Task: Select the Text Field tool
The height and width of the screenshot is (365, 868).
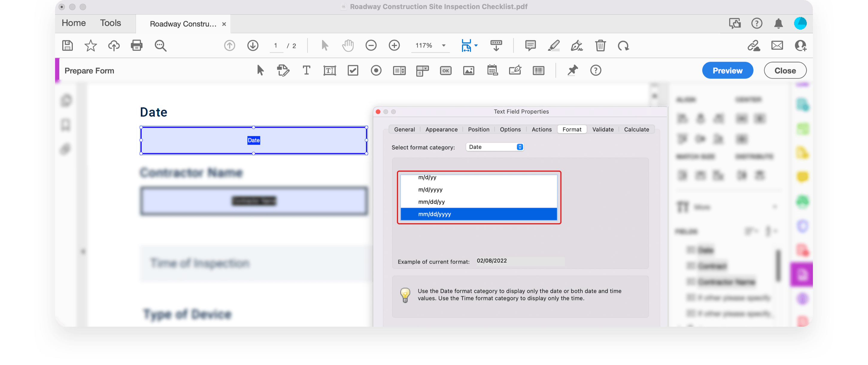Action: pos(329,70)
